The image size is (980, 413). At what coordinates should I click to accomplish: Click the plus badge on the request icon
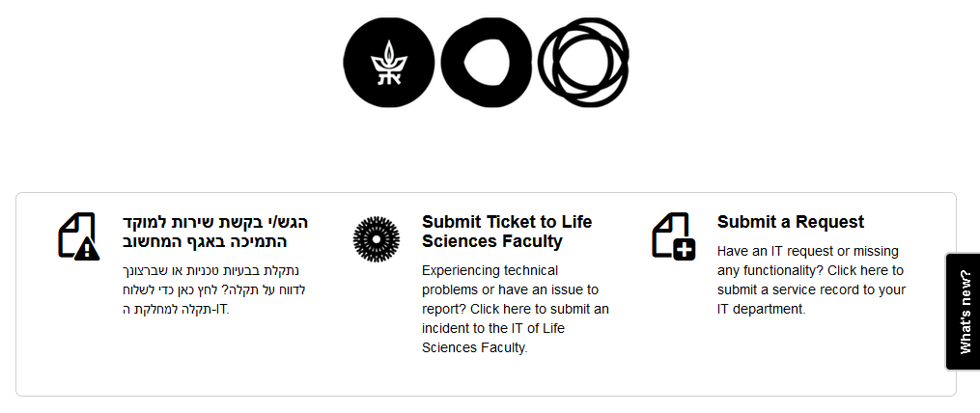click(685, 249)
